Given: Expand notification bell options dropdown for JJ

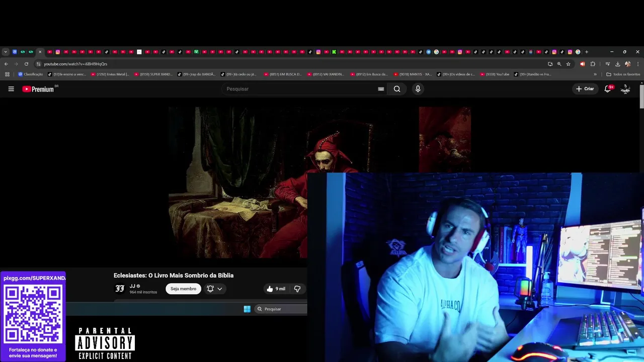Looking at the screenshot, I should point(220,289).
